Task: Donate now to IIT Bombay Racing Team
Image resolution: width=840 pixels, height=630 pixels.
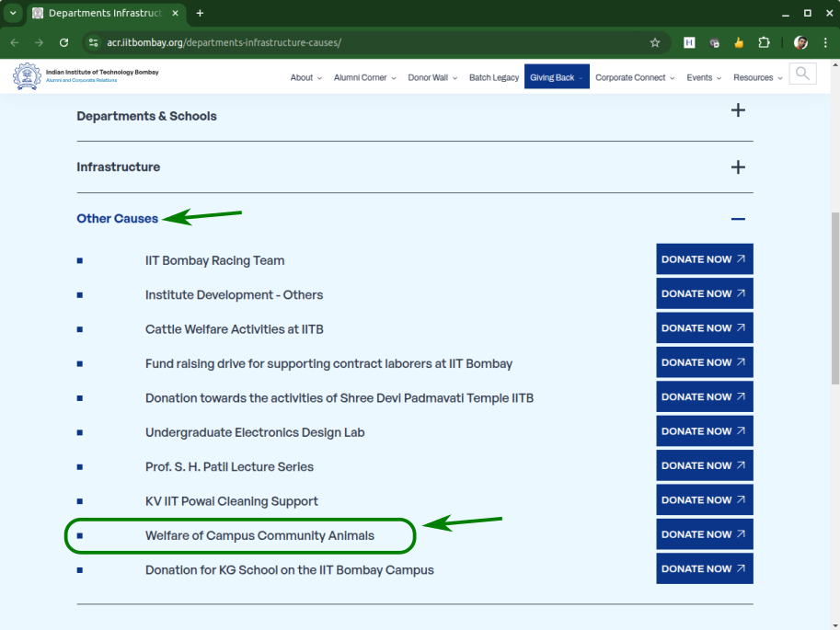Action: (704, 259)
